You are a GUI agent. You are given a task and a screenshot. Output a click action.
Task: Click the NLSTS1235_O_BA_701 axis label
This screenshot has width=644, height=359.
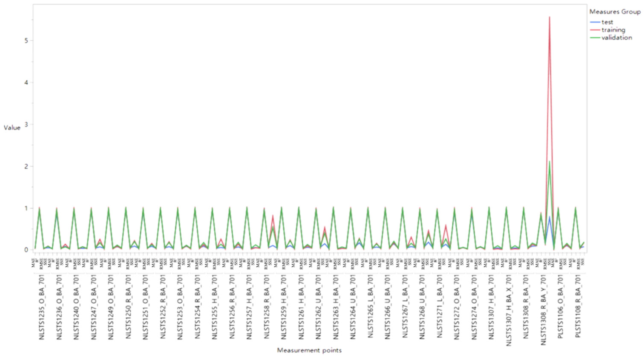click(x=42, y=307)
